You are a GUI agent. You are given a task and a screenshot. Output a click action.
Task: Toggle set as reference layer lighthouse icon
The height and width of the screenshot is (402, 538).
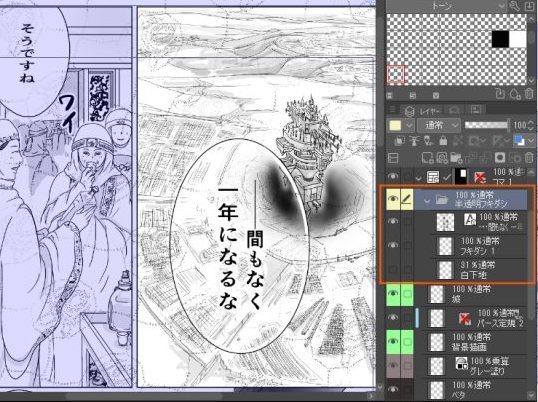click(x=414, y=141)
